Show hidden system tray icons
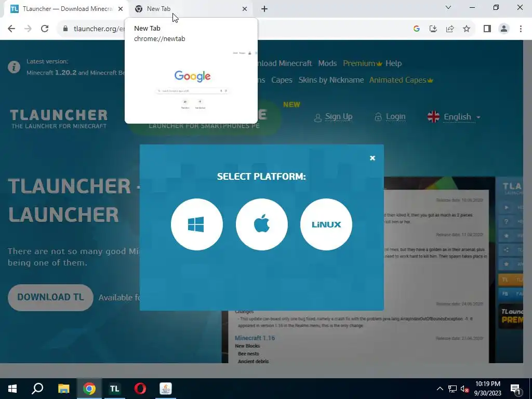The height and width of the screenshot is (399, 532). (x=440, y=389)
